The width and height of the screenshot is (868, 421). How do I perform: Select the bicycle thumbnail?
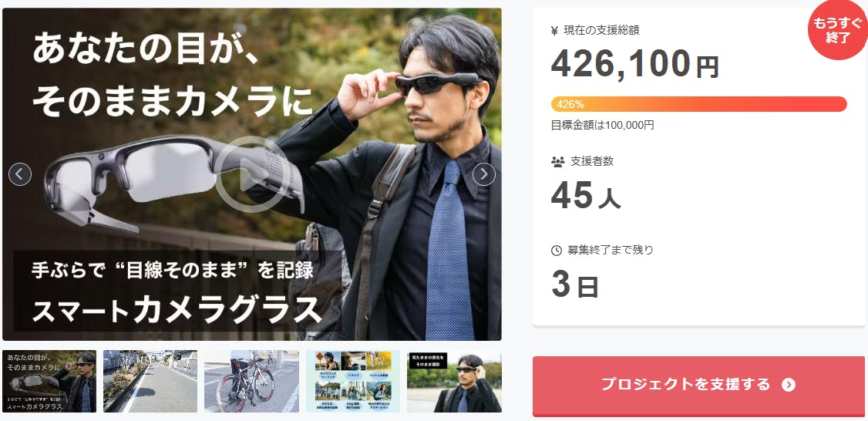pos(251,381)
